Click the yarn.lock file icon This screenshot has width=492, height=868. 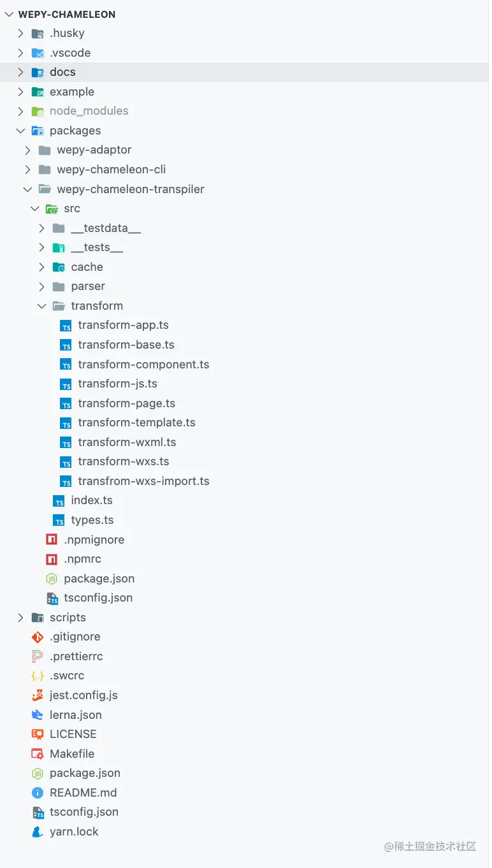(38, 832)
